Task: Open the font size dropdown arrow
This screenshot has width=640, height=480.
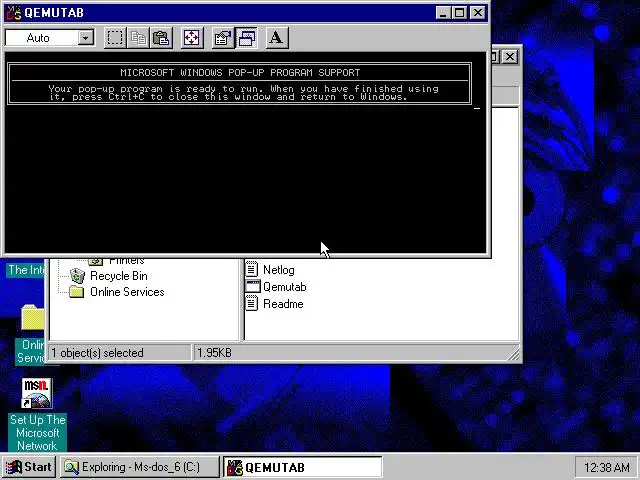Action: coord(86,38)
